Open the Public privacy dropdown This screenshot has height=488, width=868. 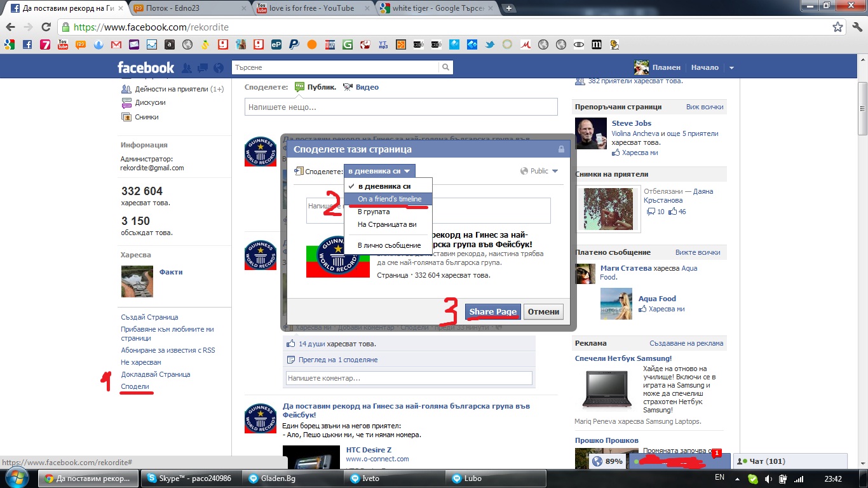coord(539,171)
